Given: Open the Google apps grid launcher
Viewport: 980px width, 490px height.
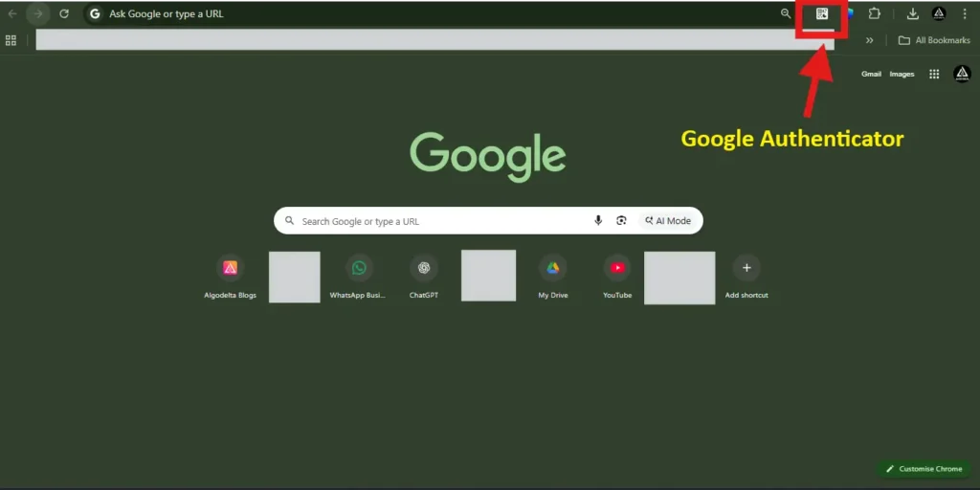Looking at the screenshot, I should pos(934,74).
